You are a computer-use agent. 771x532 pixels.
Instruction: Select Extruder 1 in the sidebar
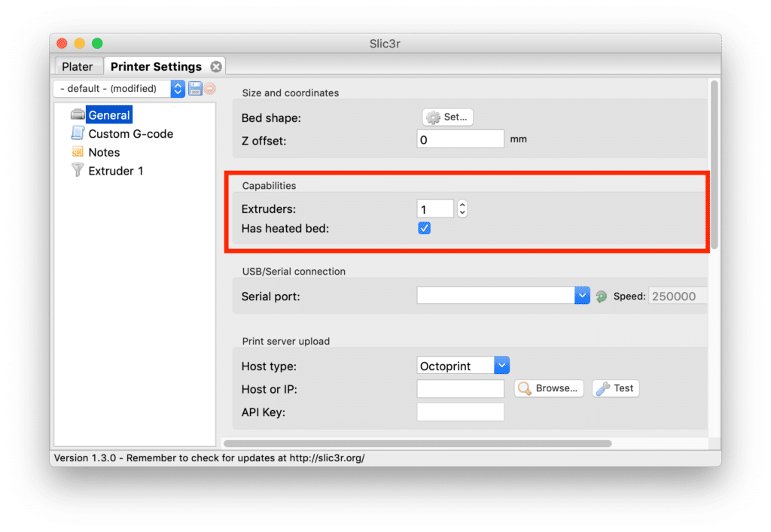pos(115,171)
